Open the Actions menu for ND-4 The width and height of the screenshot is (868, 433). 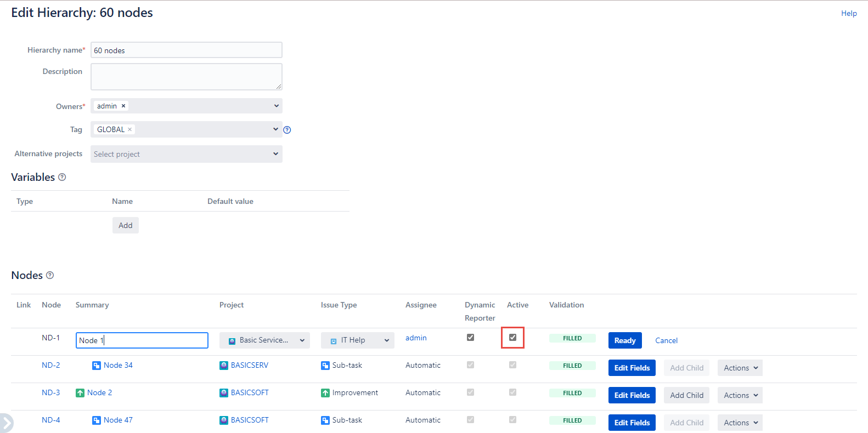pyautogui.click(x=740, y=423)
